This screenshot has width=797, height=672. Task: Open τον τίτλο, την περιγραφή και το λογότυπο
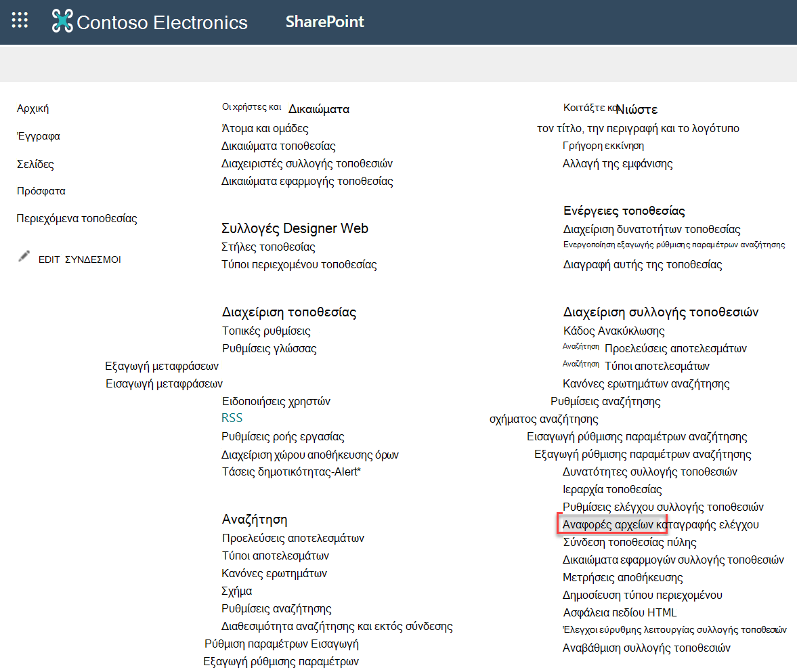(x=639, y=128)
